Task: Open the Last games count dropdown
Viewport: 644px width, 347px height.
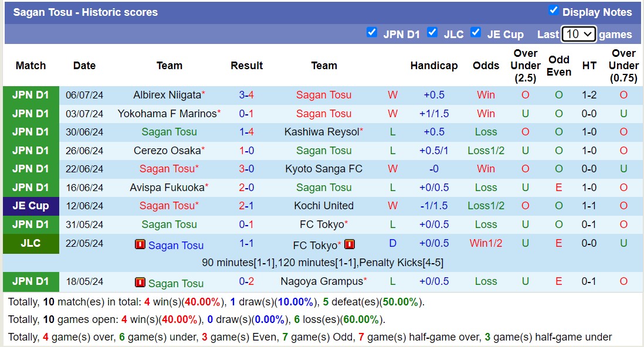Action: point(579,34)
